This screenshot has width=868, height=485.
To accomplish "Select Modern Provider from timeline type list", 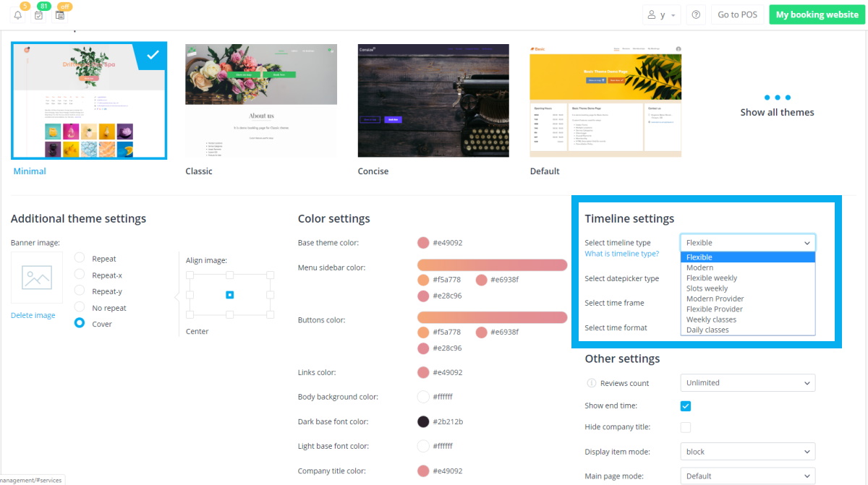I will click(715, 299).
